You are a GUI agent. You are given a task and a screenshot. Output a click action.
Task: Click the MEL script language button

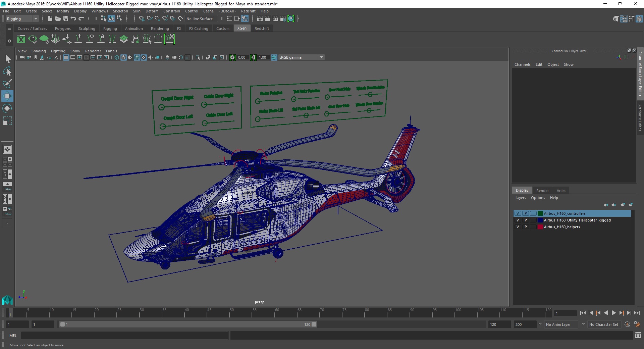click(x=13, y=335)
